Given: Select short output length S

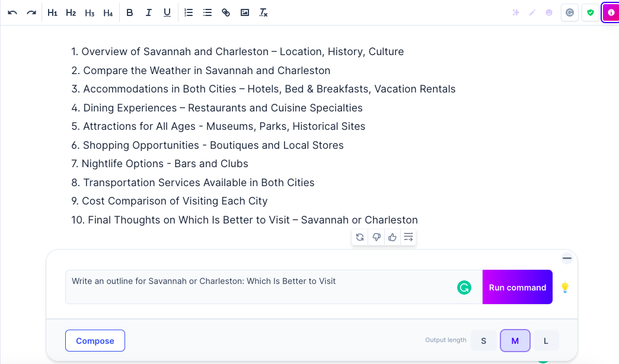Looking at the screenshot, I should pyautogui.click(x=484, y=341).
